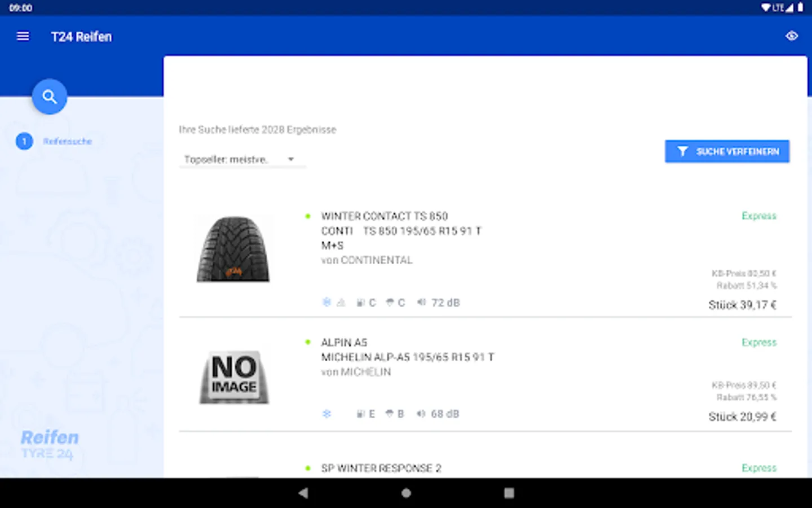Click the T24 Reifen app title
The height and width of the screenshot is (508, 812).
81,37
